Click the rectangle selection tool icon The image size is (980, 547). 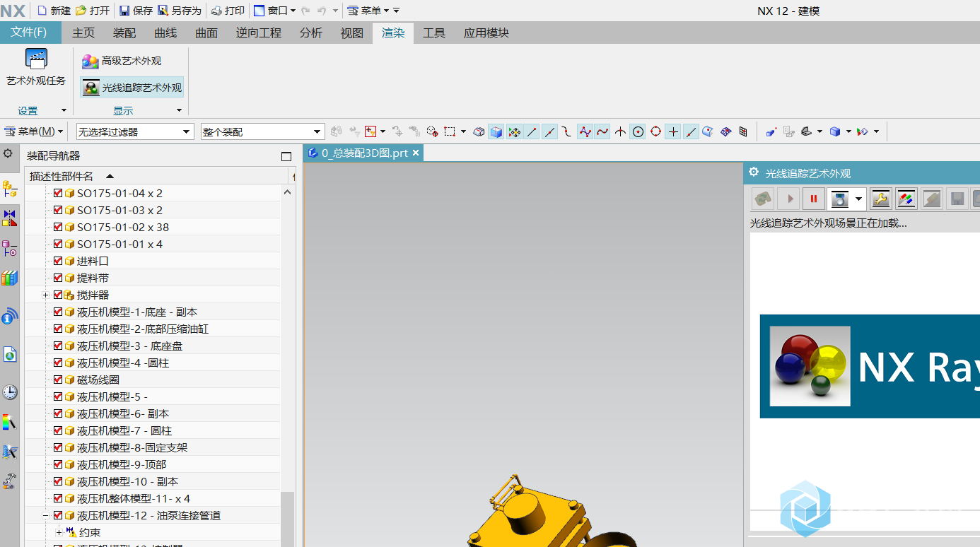(450, 131)
